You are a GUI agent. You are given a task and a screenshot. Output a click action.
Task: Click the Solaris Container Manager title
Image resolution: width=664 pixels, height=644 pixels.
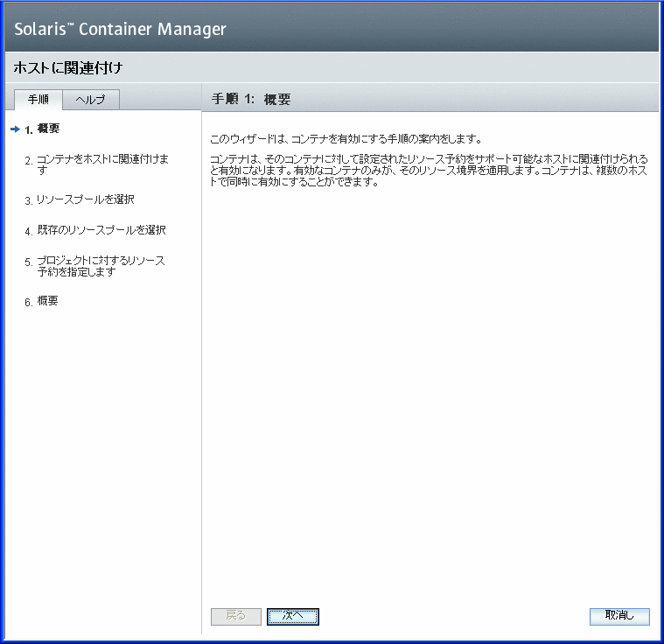120,29
